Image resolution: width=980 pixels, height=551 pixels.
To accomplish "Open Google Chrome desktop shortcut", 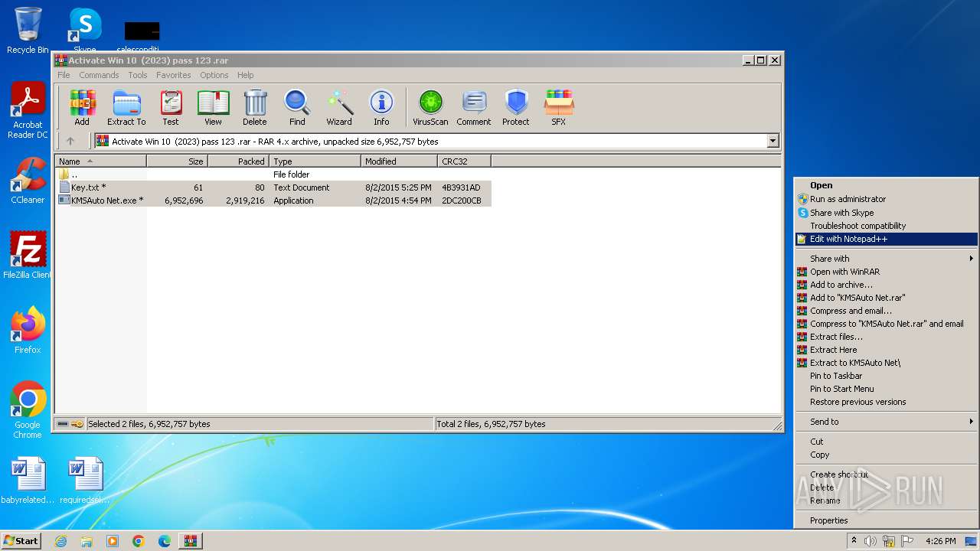I will [x=28, y=409].
